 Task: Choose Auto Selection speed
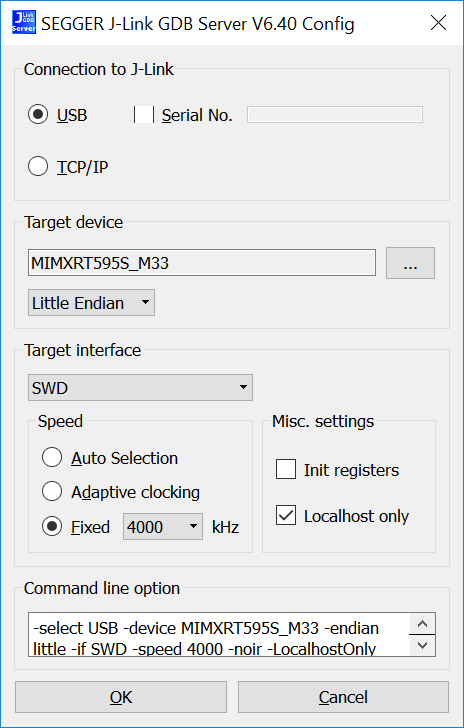[x=52, y=457]
